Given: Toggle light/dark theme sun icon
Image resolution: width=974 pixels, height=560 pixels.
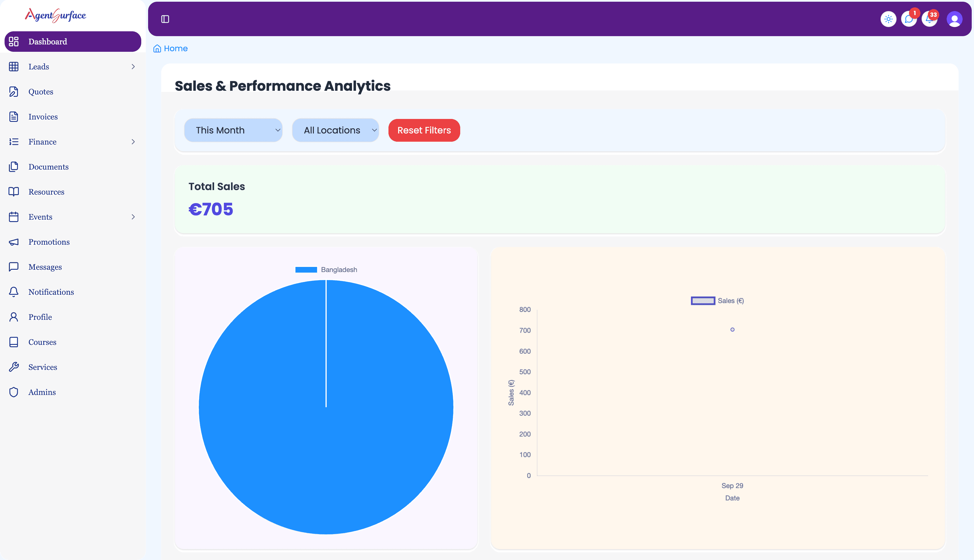Looking at the screenshot, I should pos(888,19).
